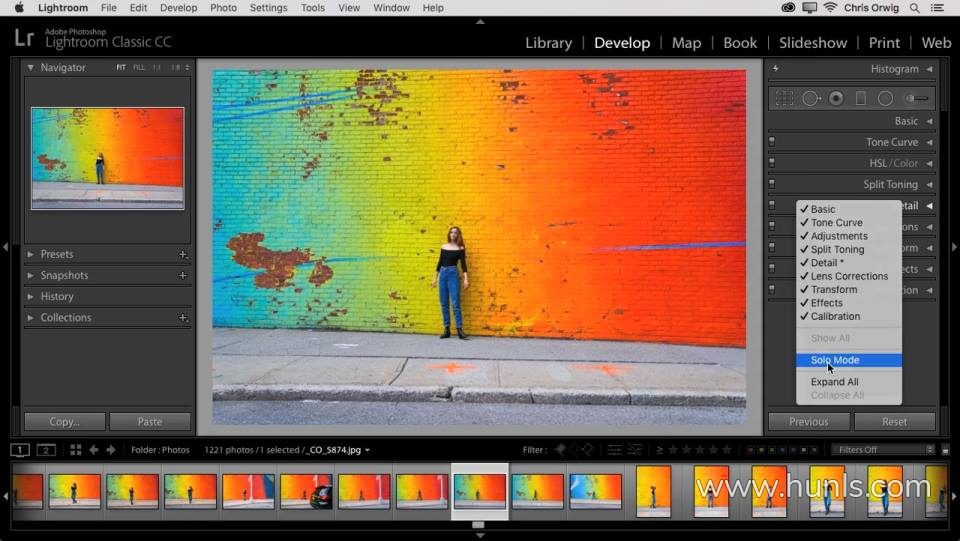Click the histogram lightning bolt icon

pos(775,69)
